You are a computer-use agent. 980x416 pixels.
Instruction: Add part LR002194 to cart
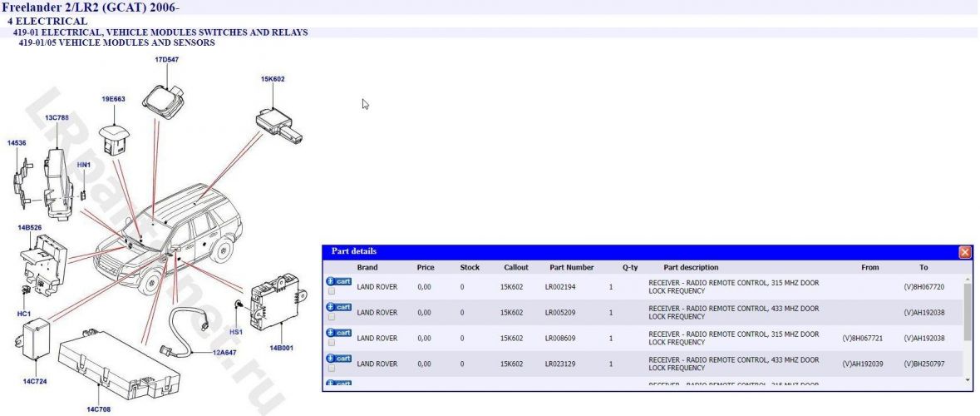[x=339, y=281]
